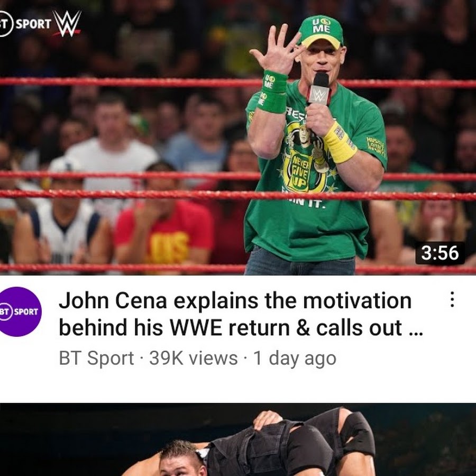This screenshot has width=476, height=476.
Task: Click the WWE microphone in the thumbnail
Action: click(319, 89)
